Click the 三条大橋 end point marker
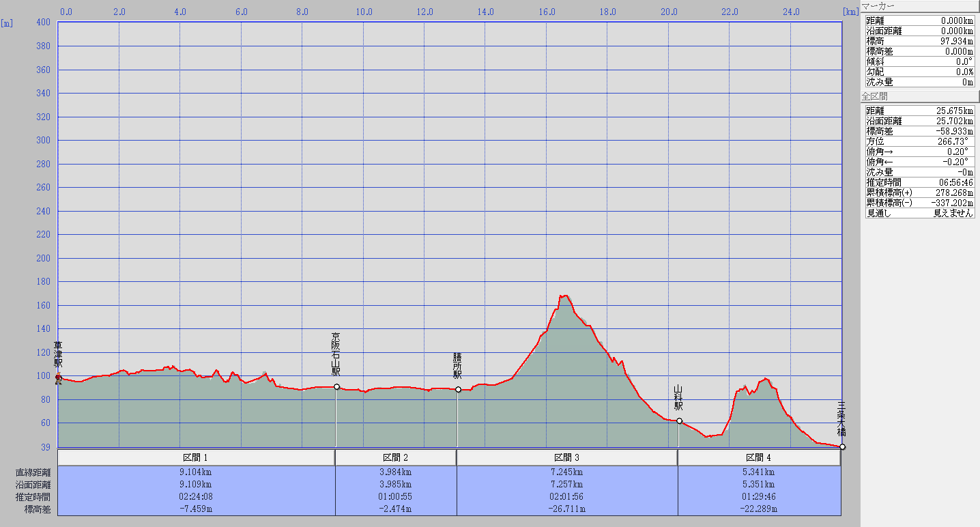Image resolution: width=980 pixels, height=527 pixels. click(843, 447)
